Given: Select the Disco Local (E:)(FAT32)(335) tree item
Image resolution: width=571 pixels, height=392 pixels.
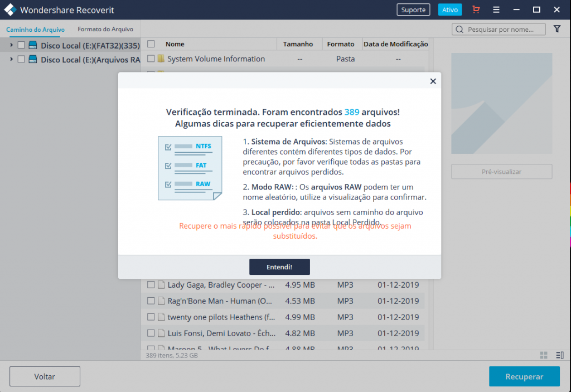Looking at the screenshot, I should (90, 46).
